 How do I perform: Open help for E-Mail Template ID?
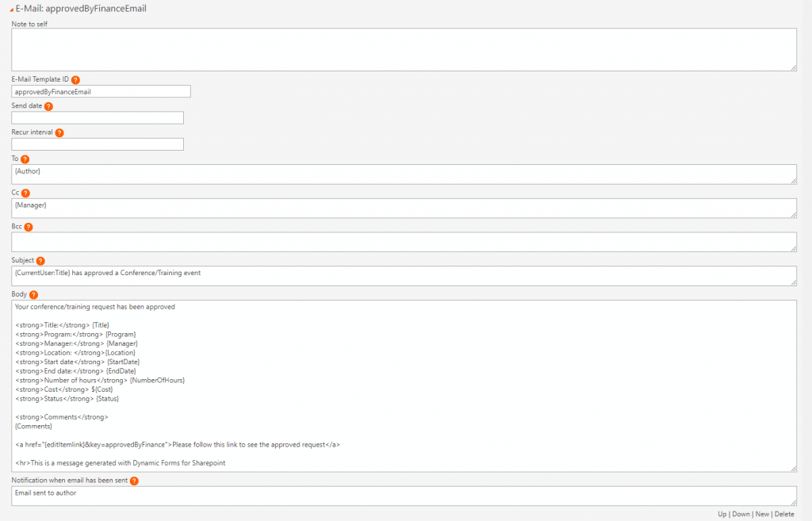76,80
